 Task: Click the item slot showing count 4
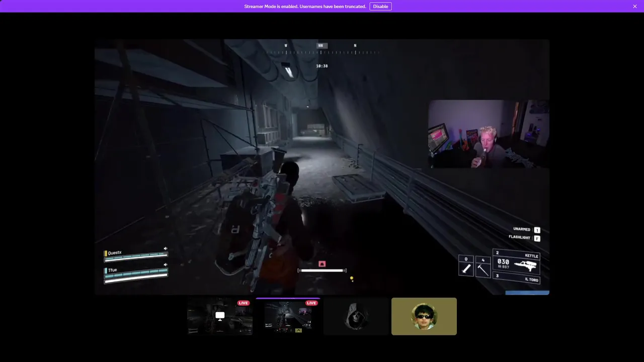pyautogui.click(x=483, y=267)
